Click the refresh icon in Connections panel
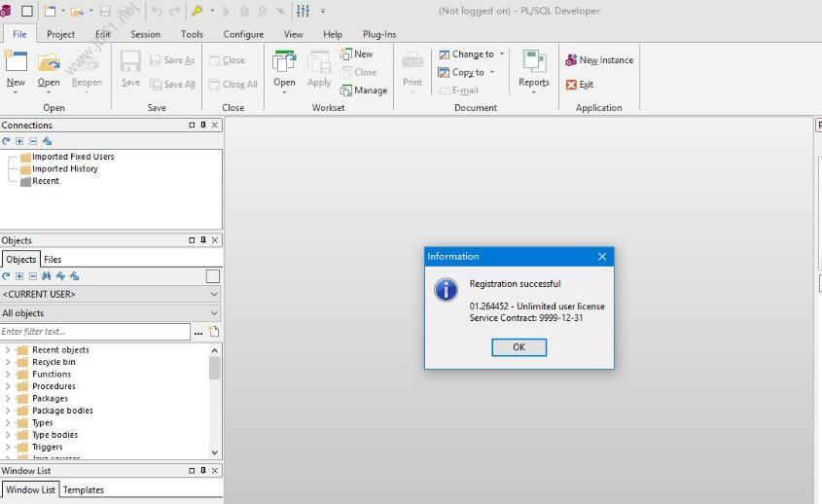 6,141
